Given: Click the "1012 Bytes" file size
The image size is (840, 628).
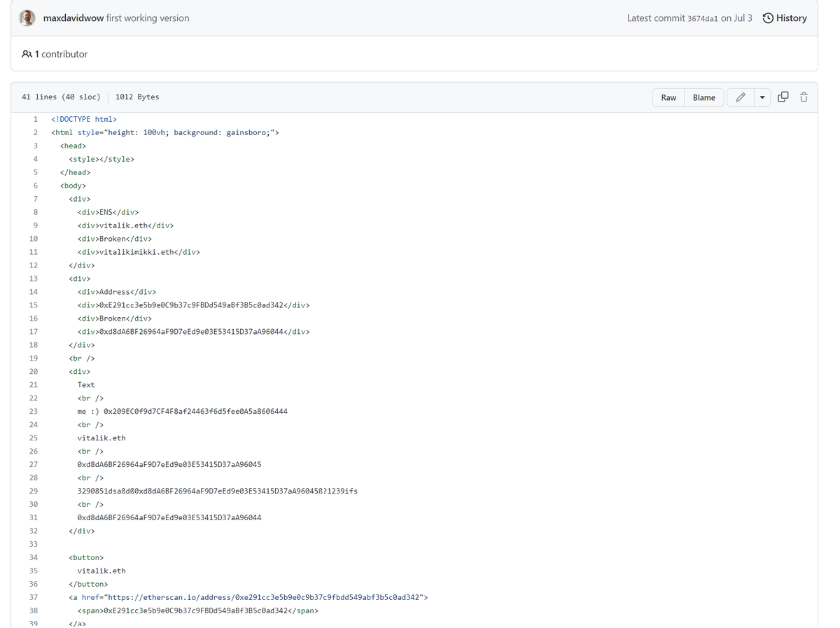Looking at the screenshot, I should point(137,97).
